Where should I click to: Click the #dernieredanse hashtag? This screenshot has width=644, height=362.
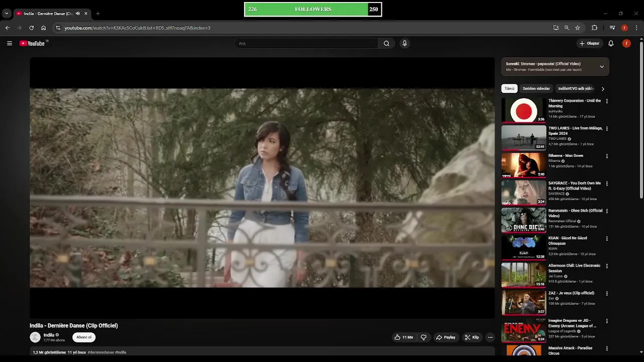(101, 352)
